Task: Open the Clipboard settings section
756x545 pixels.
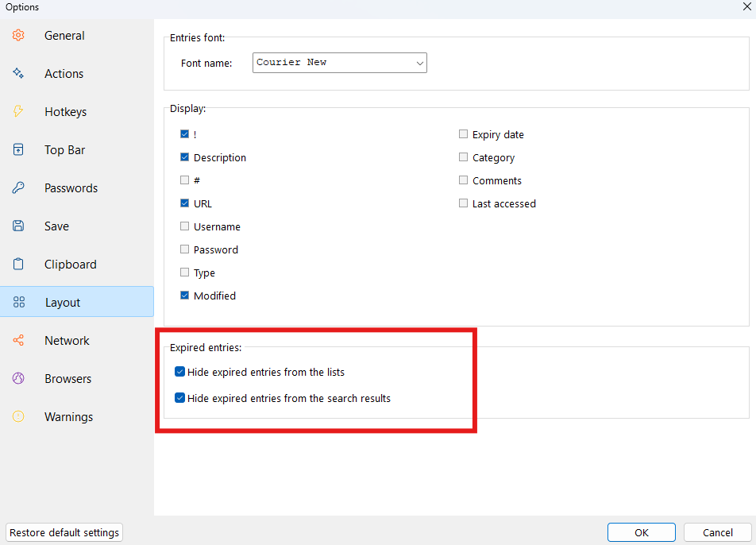Action: [x=77, y=264]
